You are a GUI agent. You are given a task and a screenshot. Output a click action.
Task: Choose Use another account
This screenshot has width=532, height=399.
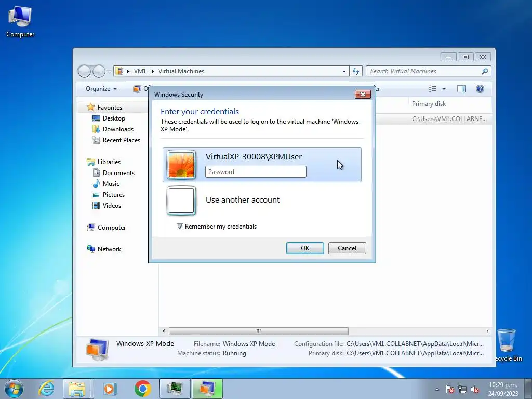click(243, 200)
